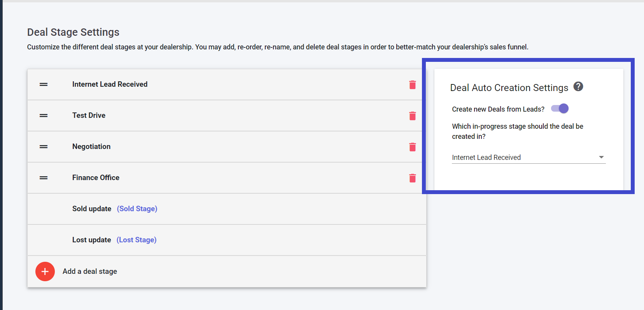Click trash icon for Negotiation stage
The width and height of the screenshot is (644, 310).
click(x=412, y=147)
